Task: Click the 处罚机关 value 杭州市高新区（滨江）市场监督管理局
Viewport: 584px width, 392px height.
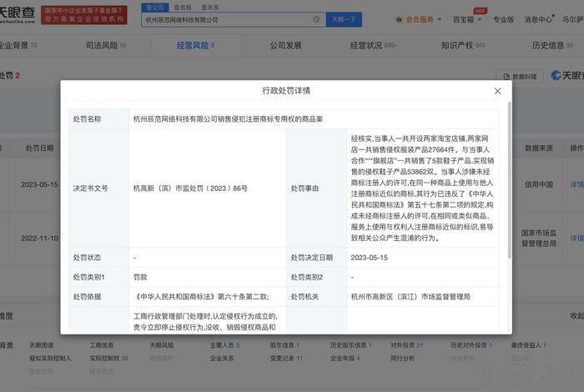Action: (410, 297)
